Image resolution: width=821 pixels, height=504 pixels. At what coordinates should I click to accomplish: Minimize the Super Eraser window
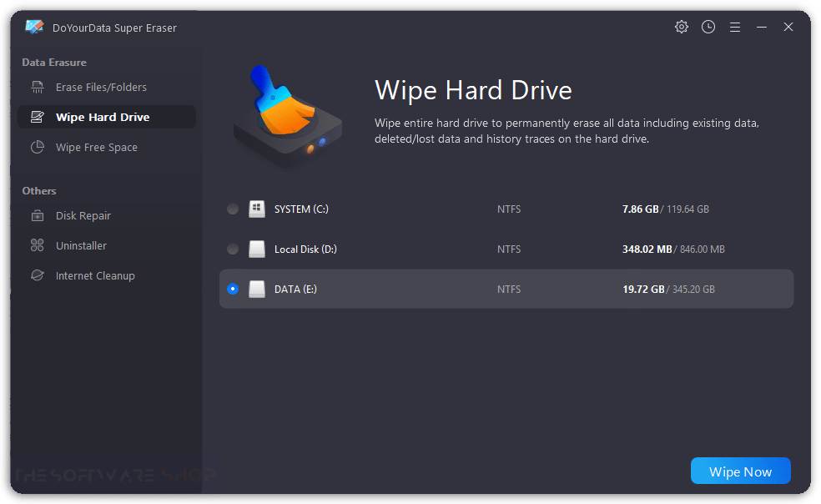point(762,27)
